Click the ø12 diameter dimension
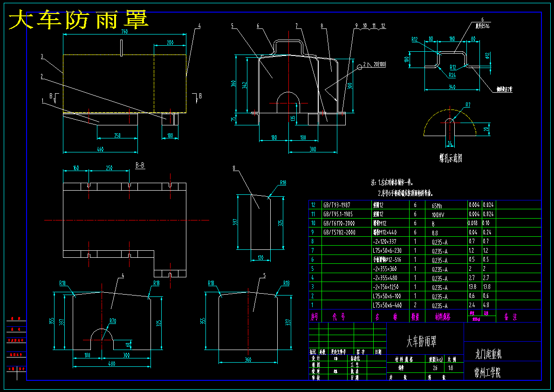This screenshot has width=554, height=392. pos(487,55)
